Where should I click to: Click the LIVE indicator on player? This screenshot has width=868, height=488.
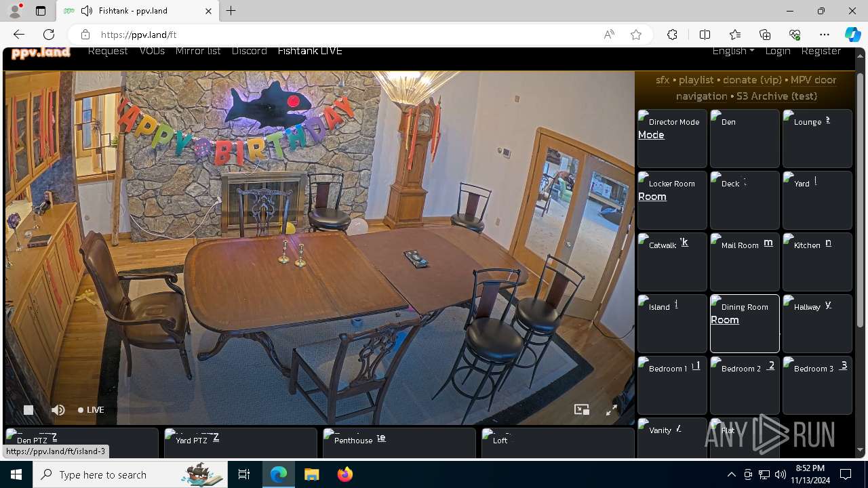click(91, 410)
